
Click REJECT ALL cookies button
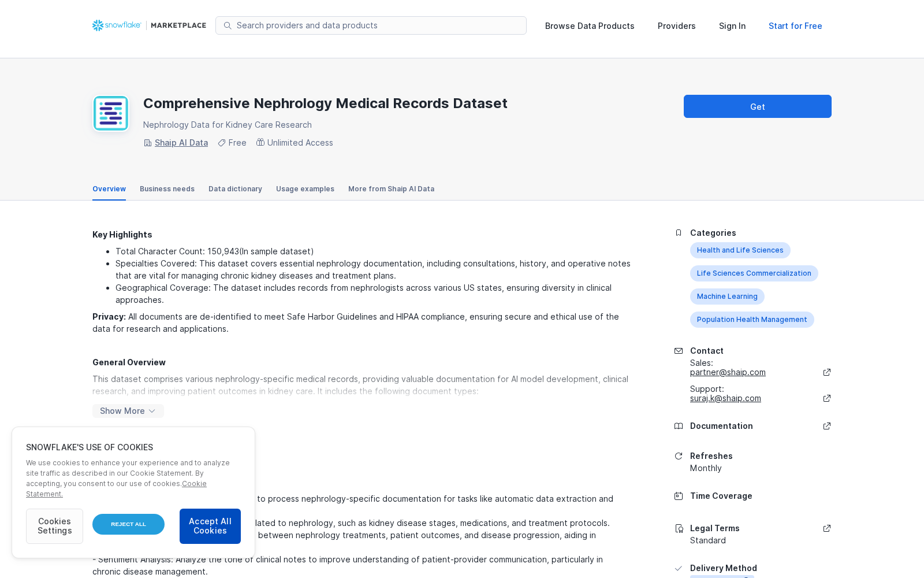[128, 524]
